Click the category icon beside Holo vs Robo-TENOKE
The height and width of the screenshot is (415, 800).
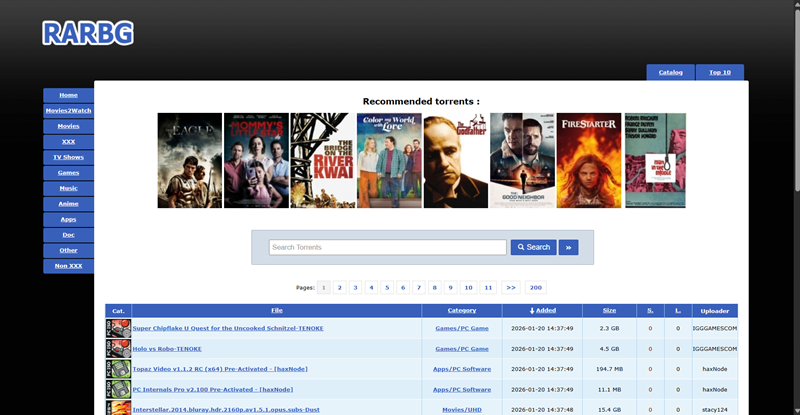118,348
